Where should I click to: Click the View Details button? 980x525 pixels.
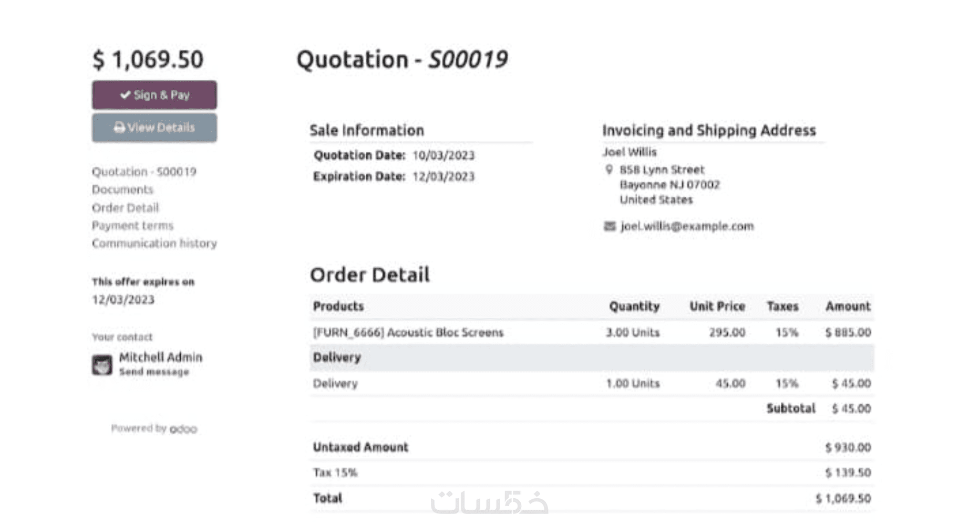[x=154, y=128]
